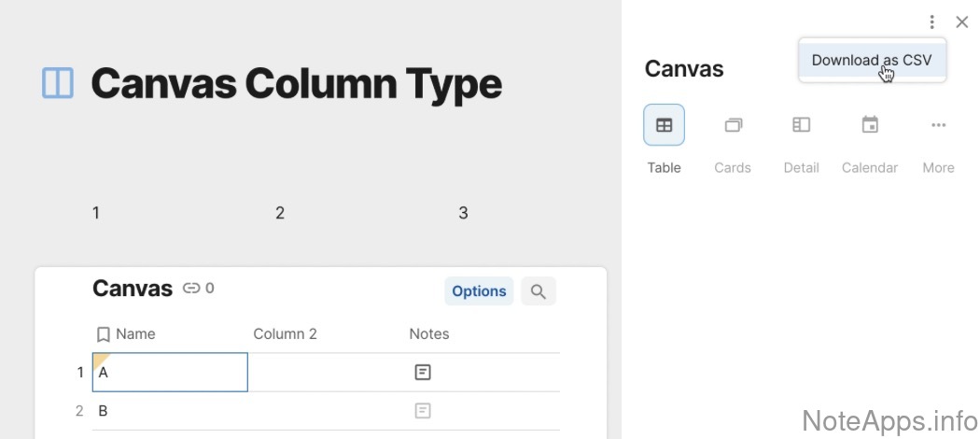
Task: Switch to Cards view layout
Action: coord(733,125)
